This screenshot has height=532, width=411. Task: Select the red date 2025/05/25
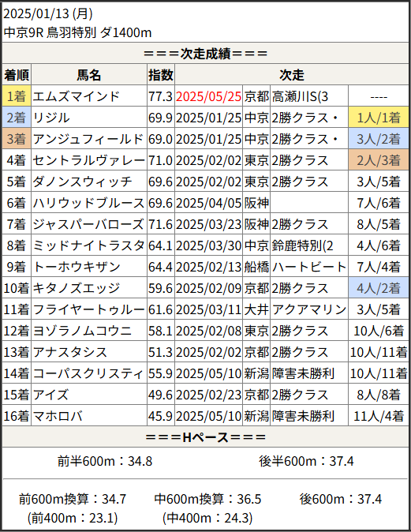208,97
